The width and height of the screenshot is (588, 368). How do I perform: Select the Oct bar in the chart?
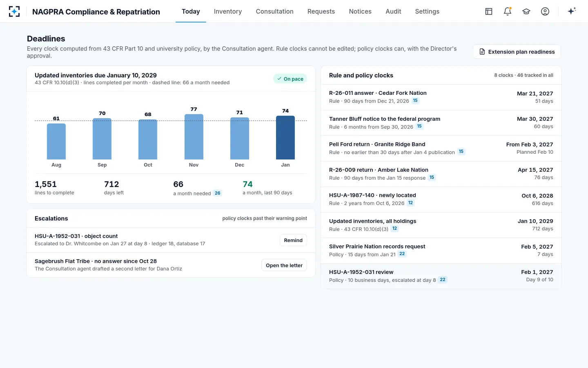[x=148, y=139]
